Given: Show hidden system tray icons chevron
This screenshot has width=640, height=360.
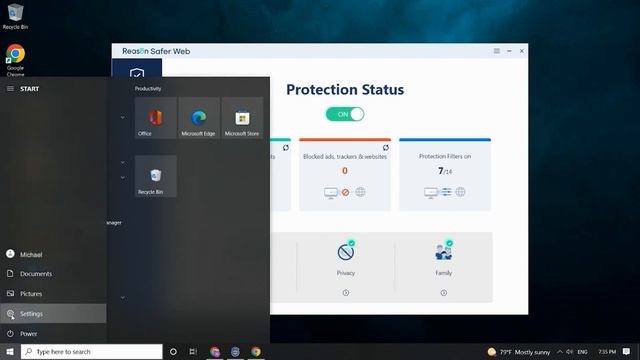Looking at the screenshot, I should [560, 351].
